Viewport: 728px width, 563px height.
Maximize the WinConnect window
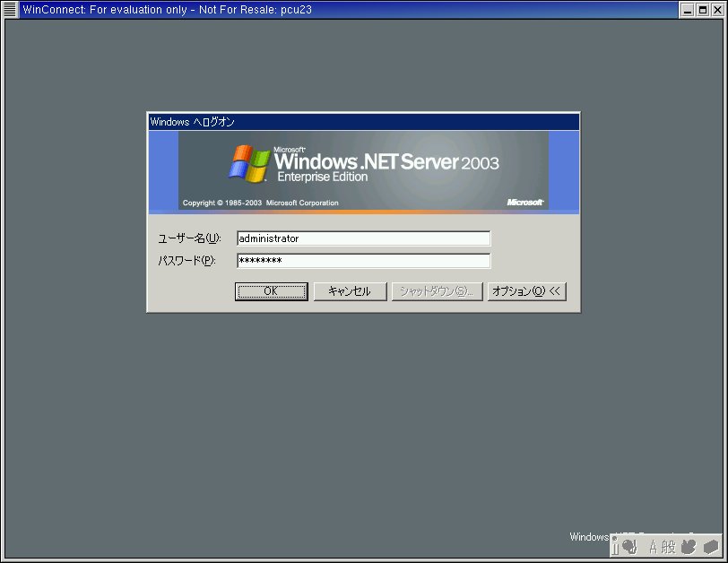pyautogui.click(x=703, y=10)
